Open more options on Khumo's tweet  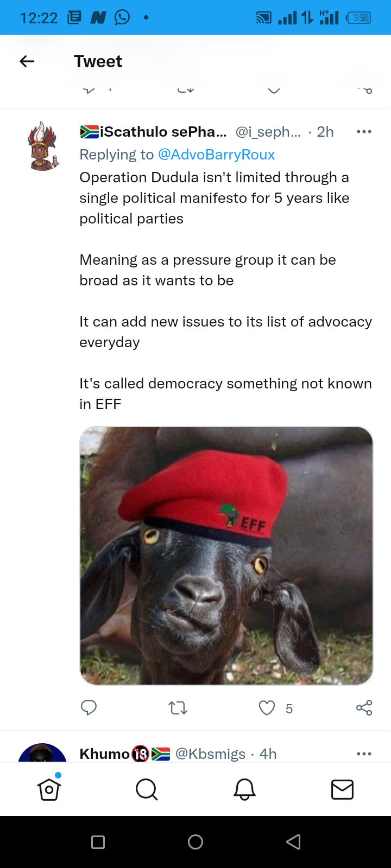tap(364, 754)
